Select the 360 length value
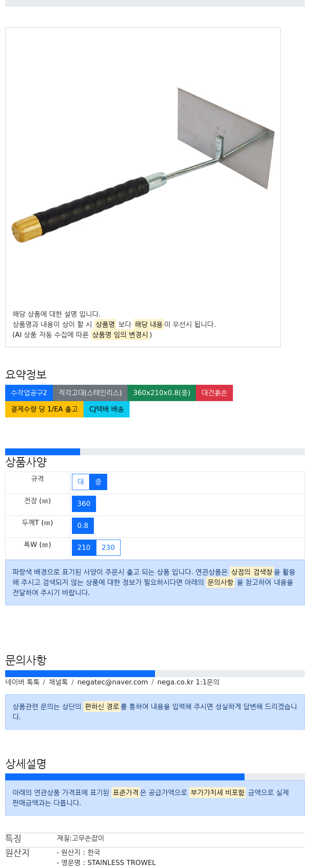The width and height of the screenshot is (310, 868). point(84,504)
